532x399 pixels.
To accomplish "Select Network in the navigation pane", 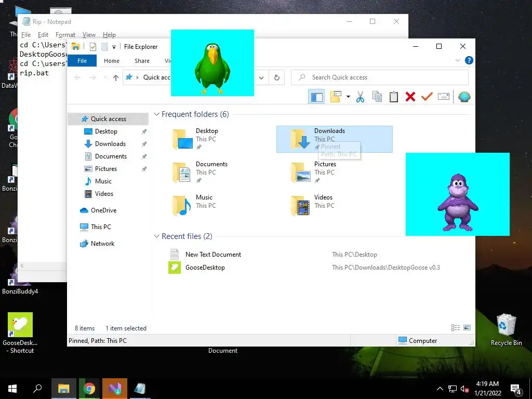I will tap(102, 244).
